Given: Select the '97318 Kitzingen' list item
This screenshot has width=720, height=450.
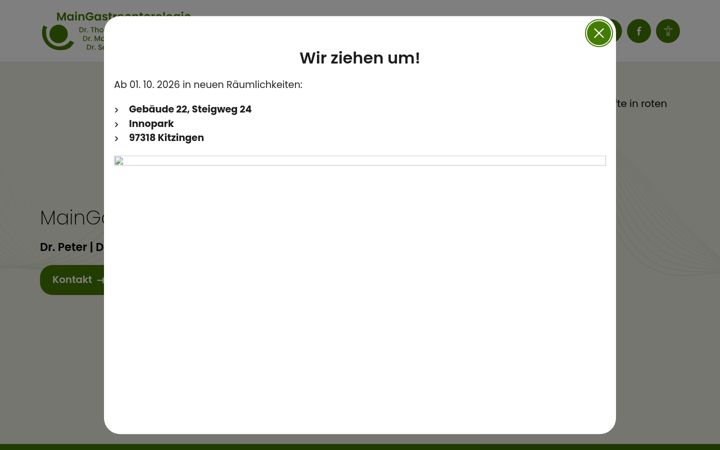Looking at the screenshot, I should (166, 138).
